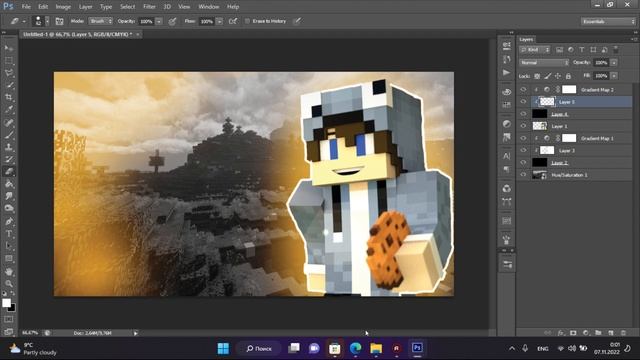Select the Eyedropper tool
The height and width of the screenshot is (360, 640).
click(x=9, y=110)
